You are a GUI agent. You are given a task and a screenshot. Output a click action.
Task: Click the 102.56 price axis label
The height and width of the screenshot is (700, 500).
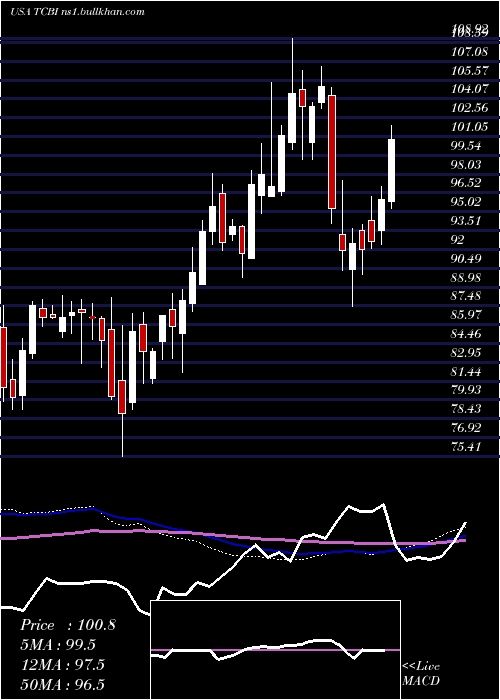coord(469,108)
